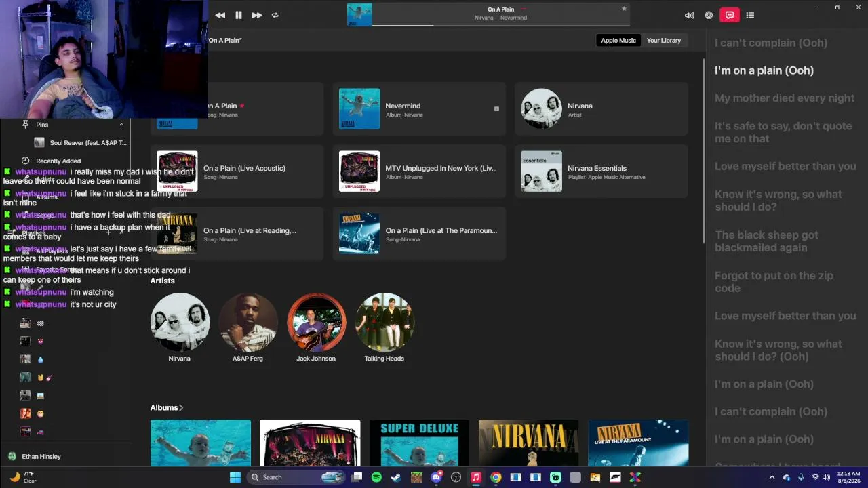This screenshot has width=868, height=488.
Task: Open Recently Added in the sidebar
Action: (x=58, y=161)
